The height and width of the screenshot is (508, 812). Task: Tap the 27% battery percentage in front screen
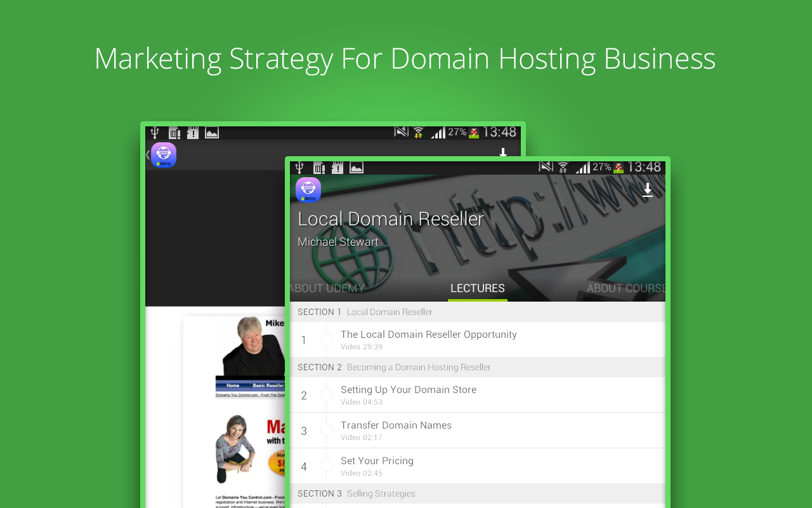[x=602, y=167]
